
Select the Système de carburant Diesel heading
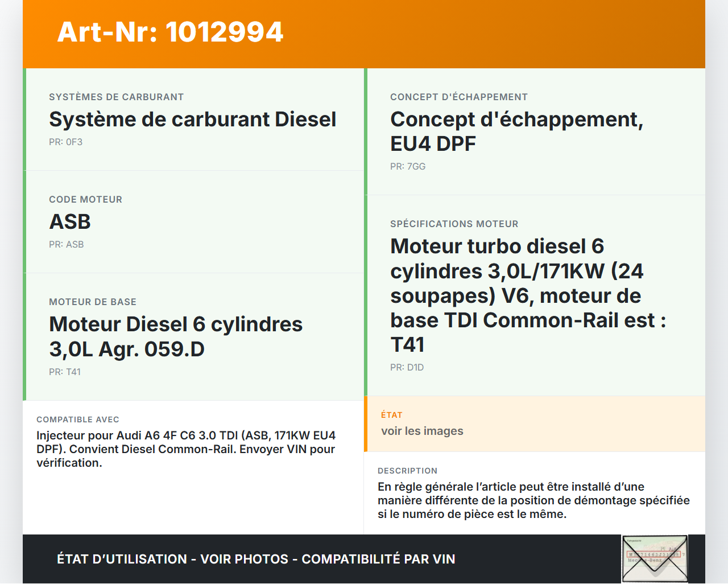point(192,120)
